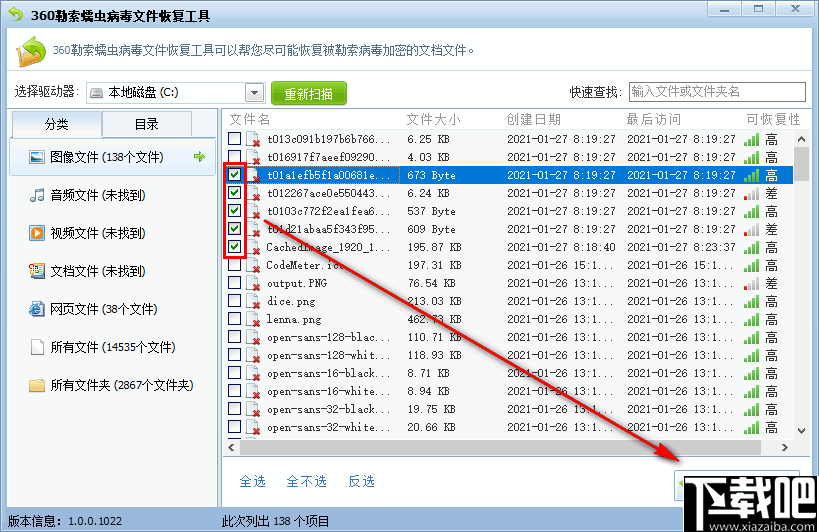Select the open-sans-32-black file row
This screenshot has width=819, height=532.
(x=509, y=409)
